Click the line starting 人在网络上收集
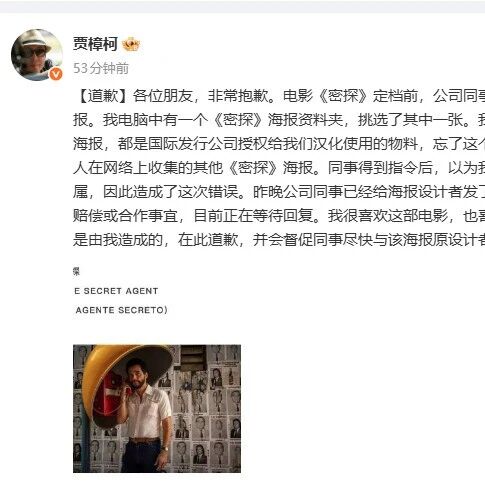 click(279, 168)
